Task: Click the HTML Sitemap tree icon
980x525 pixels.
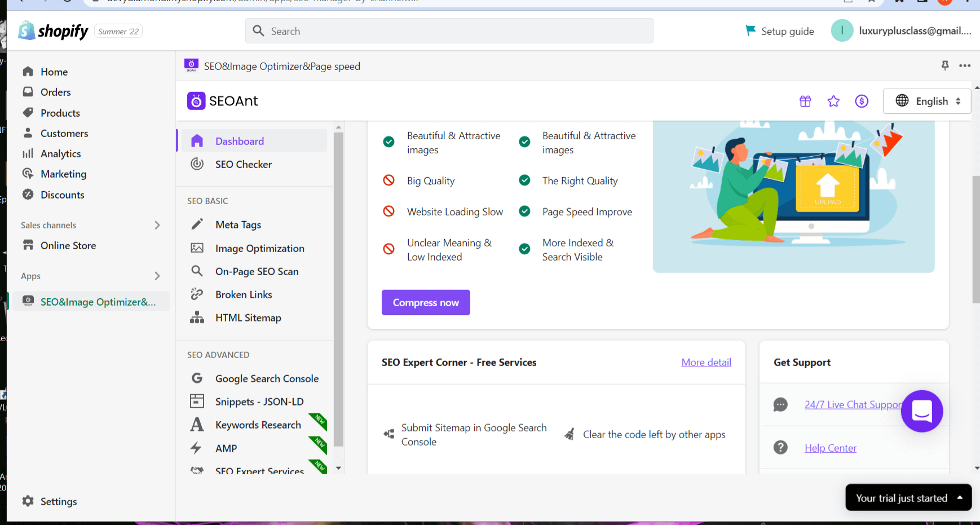Action: click(197, 317)
